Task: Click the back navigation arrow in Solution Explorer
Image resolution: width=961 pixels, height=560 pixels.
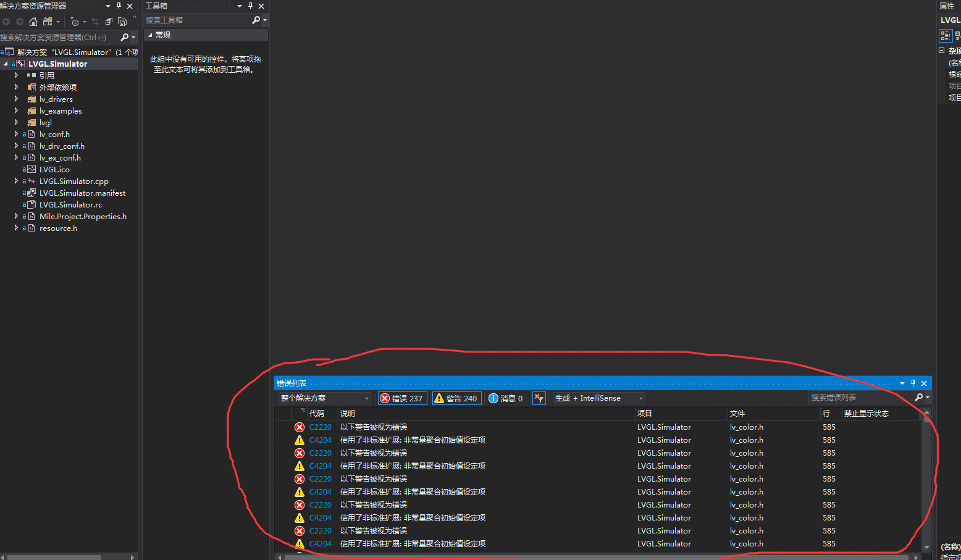Action: 6,22
